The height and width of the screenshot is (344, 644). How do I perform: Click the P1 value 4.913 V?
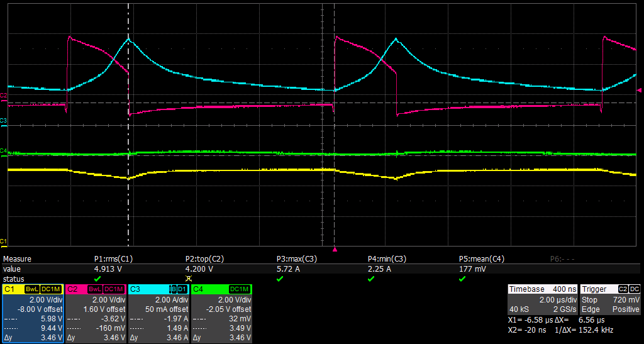tap(108, 269)
